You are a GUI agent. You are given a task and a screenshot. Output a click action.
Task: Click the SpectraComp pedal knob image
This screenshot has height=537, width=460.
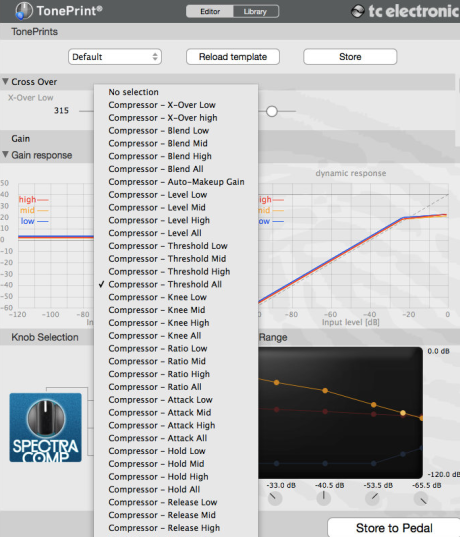(x=46, y=427)
